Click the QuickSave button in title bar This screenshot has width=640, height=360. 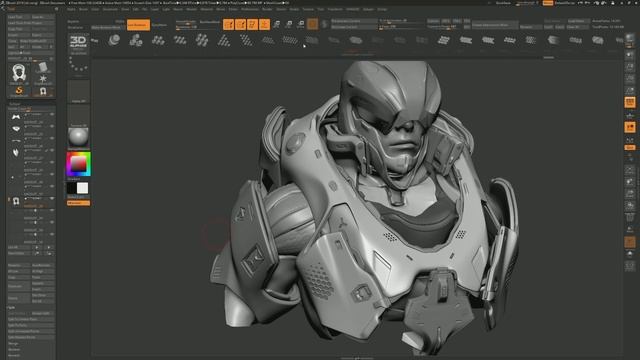[x=503, y=2]
